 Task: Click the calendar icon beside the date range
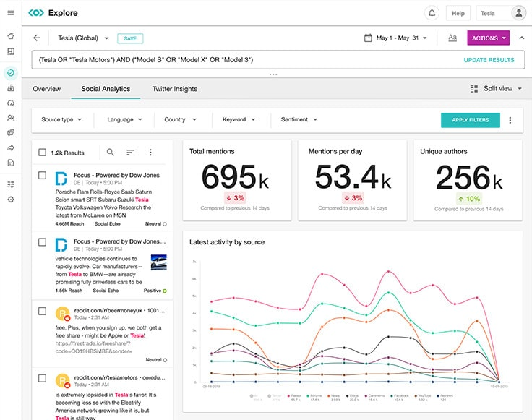pyautogui.click(x=368, y=38)
